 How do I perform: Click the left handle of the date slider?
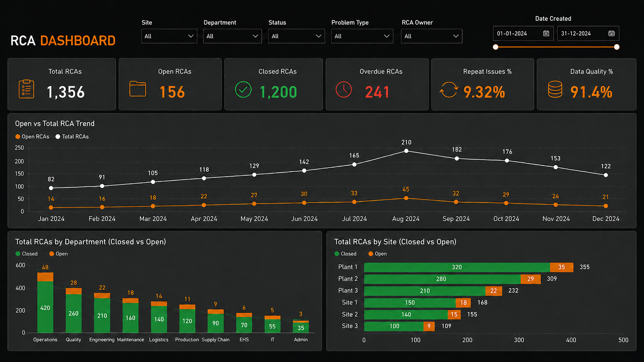496,47
